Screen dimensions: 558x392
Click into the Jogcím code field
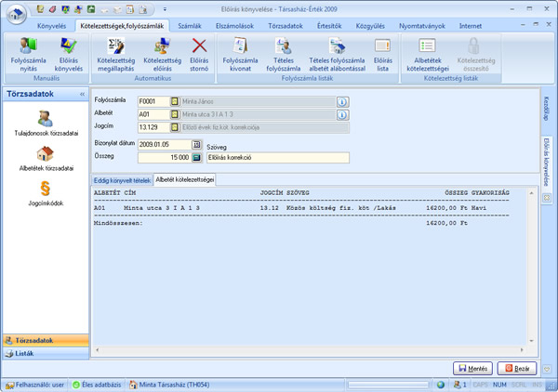point(153,127)
